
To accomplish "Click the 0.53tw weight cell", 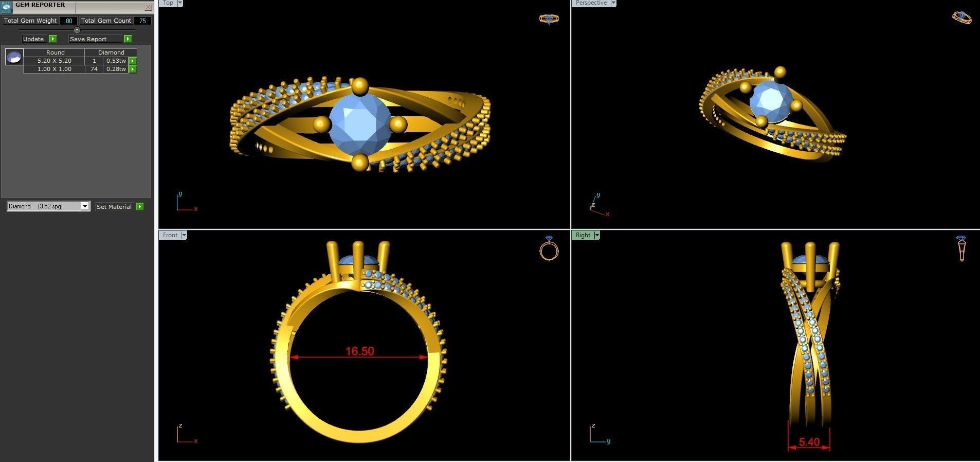I will 116,61.
